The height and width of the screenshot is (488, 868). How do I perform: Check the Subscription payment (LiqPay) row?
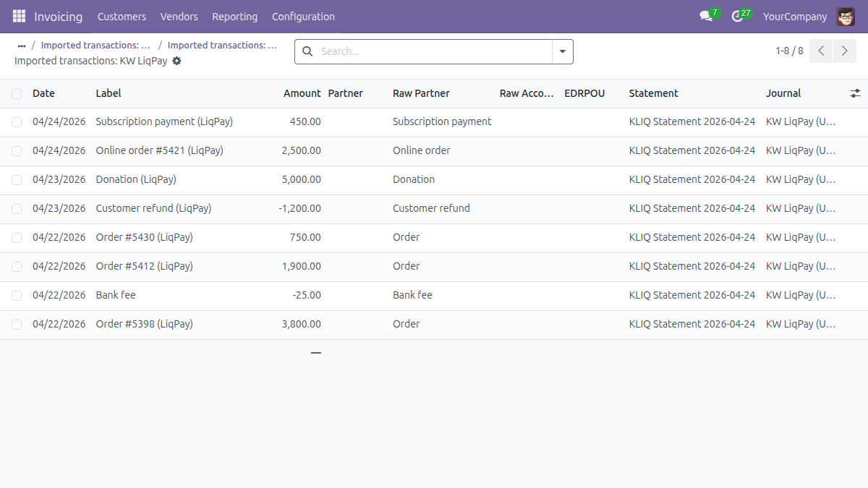(x=17, y=122)
